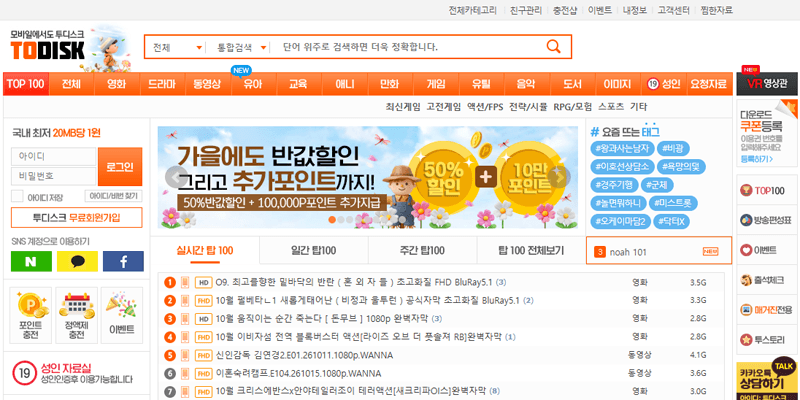Open the 통합검색 search type dropdown
The width and height of the screenshot is (800, 400).
[x=242, y=47]
